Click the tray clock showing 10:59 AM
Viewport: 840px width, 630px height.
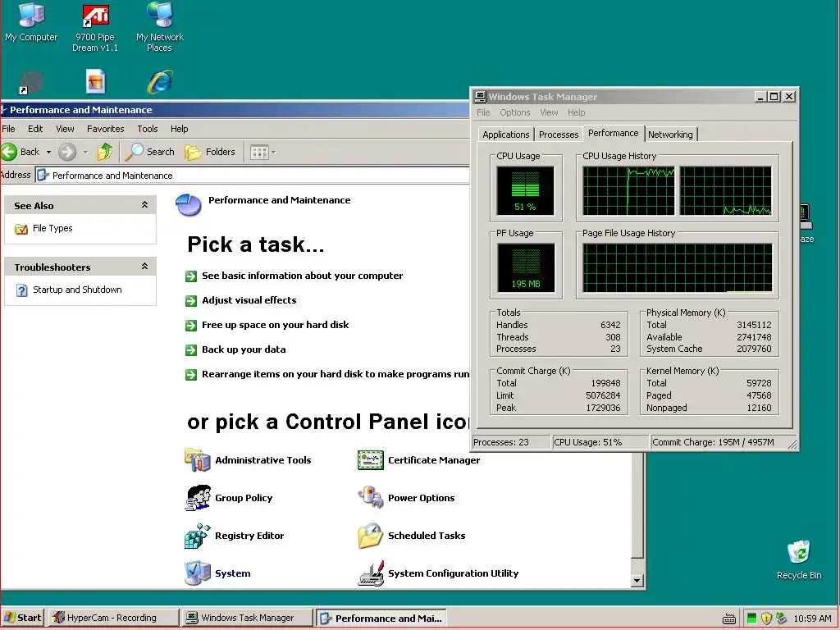click(812, 619)
